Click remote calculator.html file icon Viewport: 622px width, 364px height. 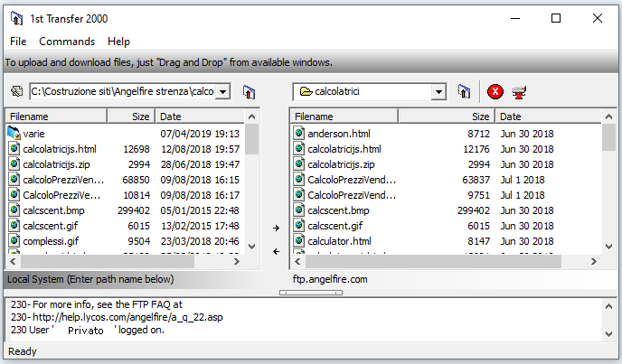299,240
